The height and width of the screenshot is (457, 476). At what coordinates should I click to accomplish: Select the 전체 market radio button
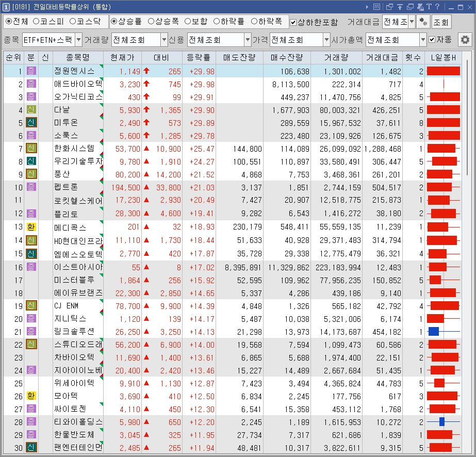click(x=9, y=21)
